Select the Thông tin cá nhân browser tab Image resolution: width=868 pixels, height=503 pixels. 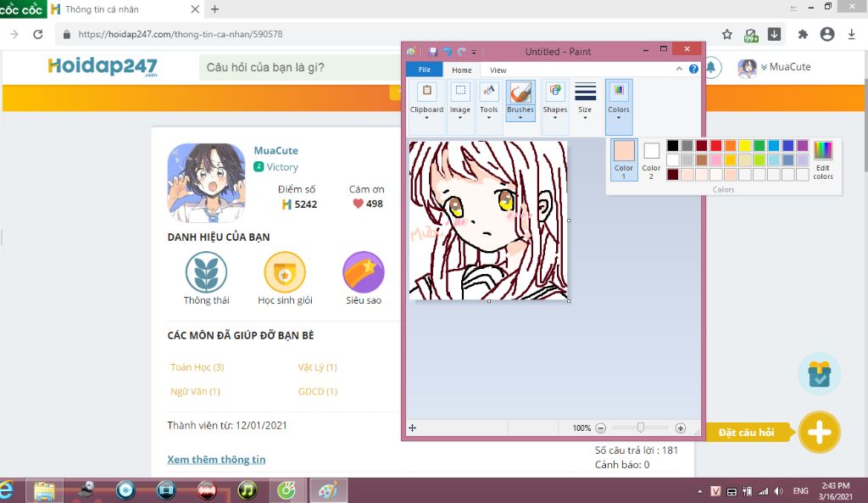point(125,9)
